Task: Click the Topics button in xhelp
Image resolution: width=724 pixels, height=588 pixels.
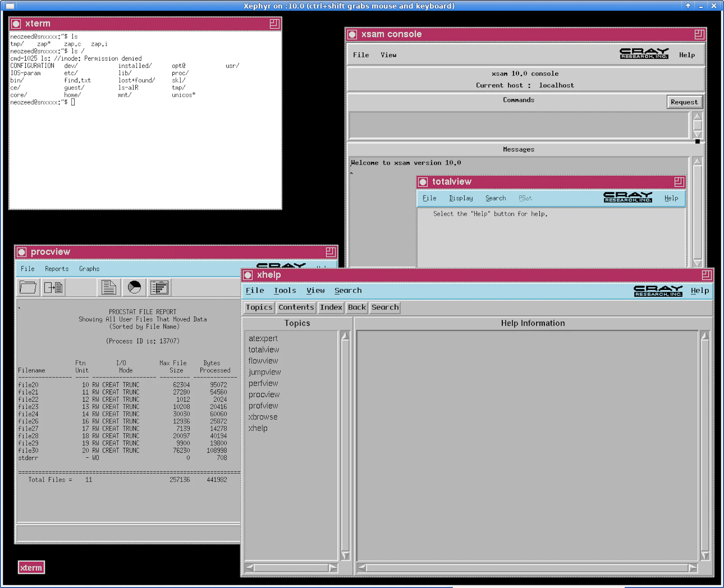Action: [259, 308]
